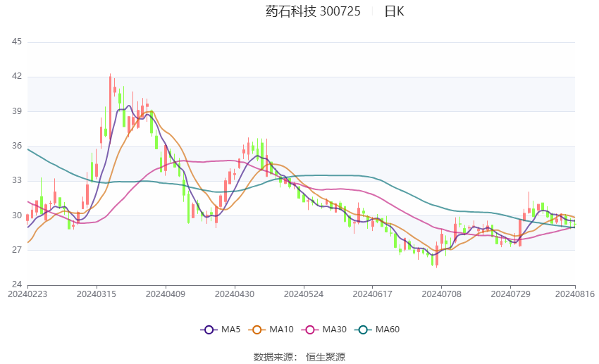Toggle the MA10 legend series
Image resolution: width=599 pixels, height=364 pixels.
pos(271,330)
